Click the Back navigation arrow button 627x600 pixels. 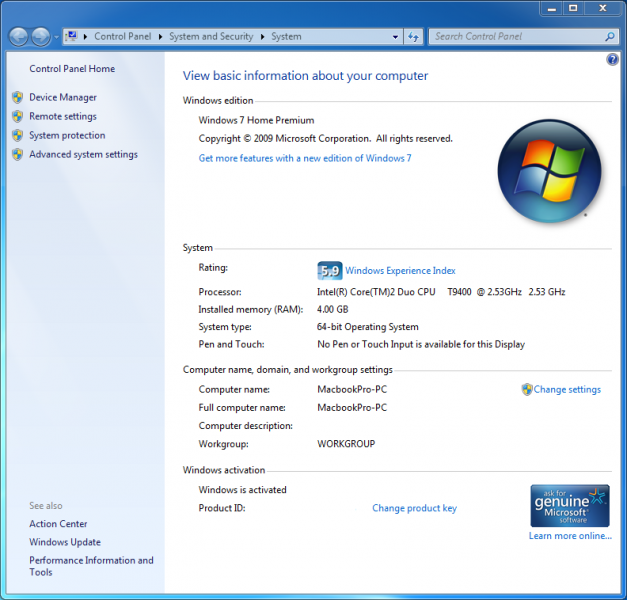click(18, 37)
